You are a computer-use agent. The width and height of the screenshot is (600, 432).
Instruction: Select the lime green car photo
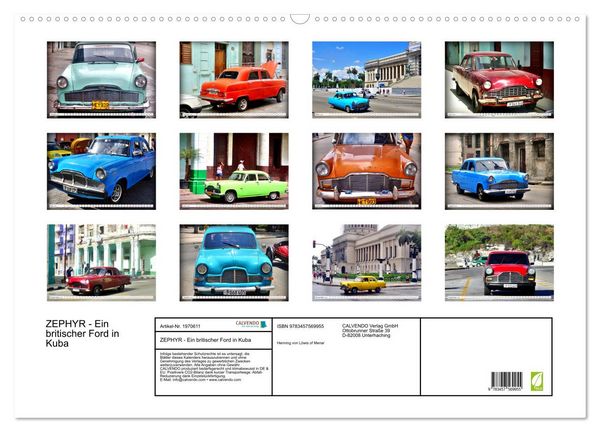[x=234, y=171]
